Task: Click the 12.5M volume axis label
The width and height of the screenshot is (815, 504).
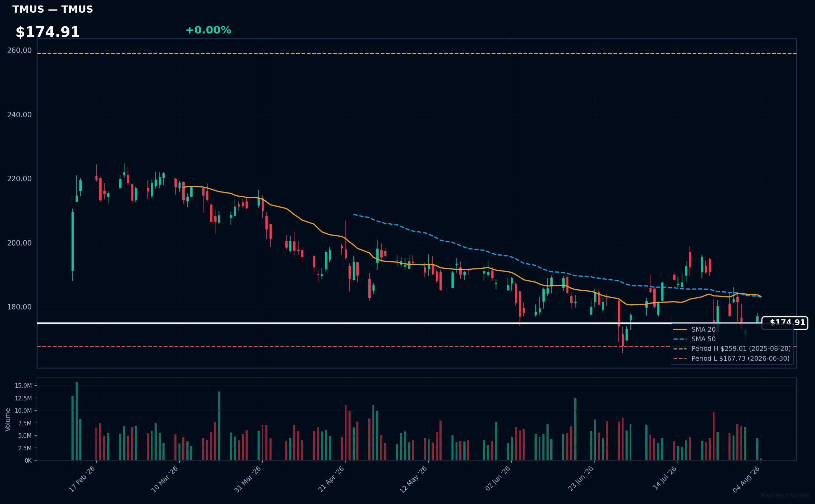Action: pos(23,398)
